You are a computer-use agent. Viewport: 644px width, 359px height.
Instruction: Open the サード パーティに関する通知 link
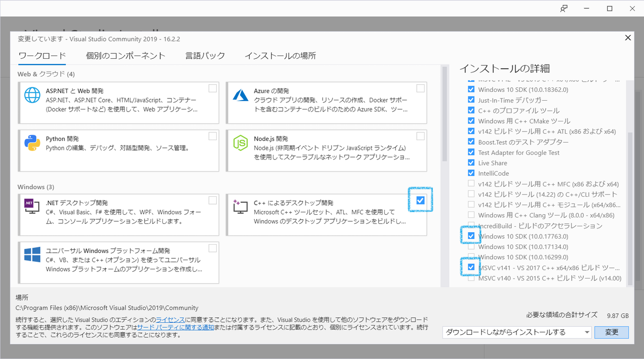tap(175, 327)
